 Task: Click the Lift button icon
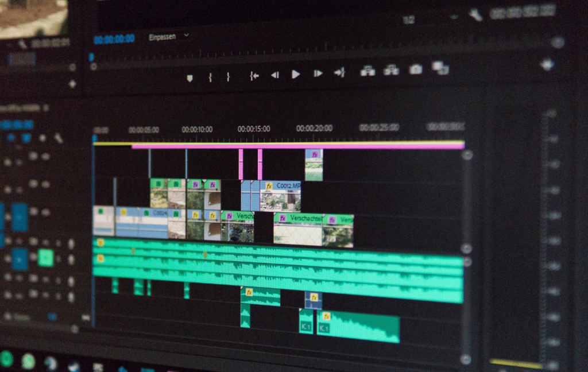pyautogui.click(x=367, y=71)
